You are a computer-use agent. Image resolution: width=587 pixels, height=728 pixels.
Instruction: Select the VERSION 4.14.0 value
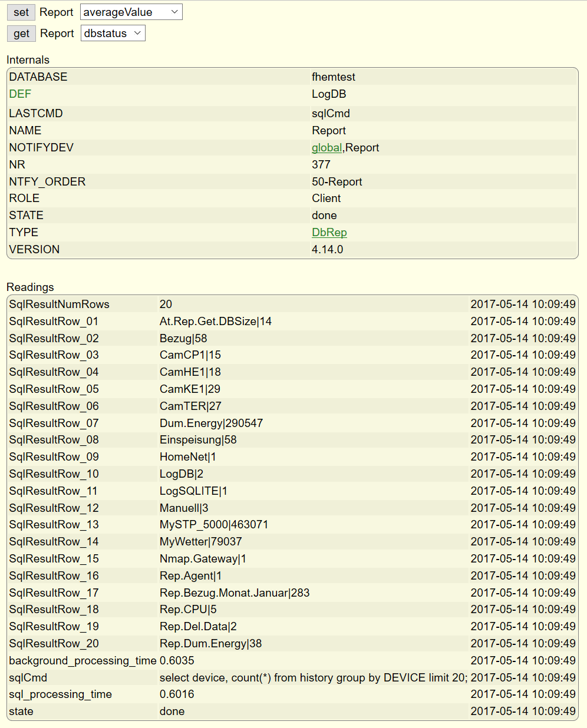[327, 249]
